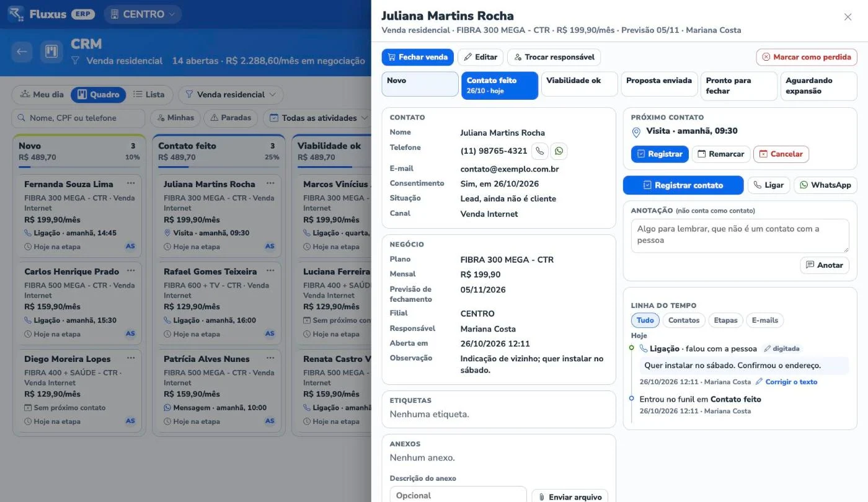
Task: Focus the Nome, CPF ou telefone search field
Action: pyautogui.click(x=78, y=118)
